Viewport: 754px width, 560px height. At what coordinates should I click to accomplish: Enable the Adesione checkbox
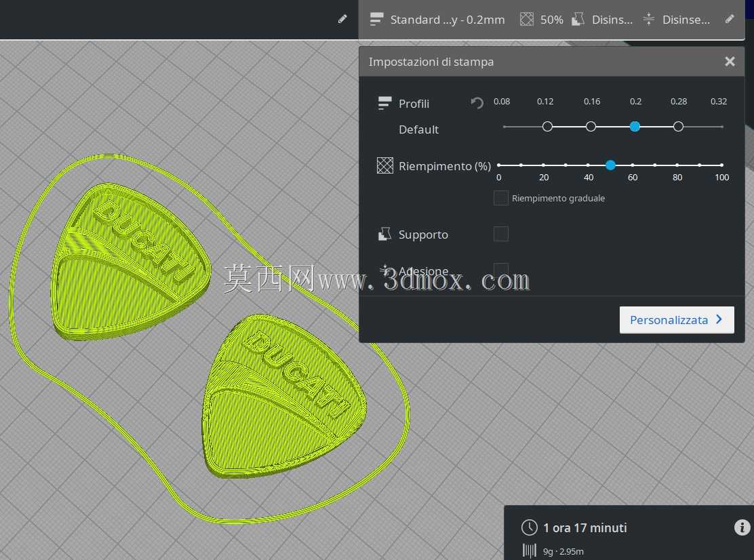(501, 268)
